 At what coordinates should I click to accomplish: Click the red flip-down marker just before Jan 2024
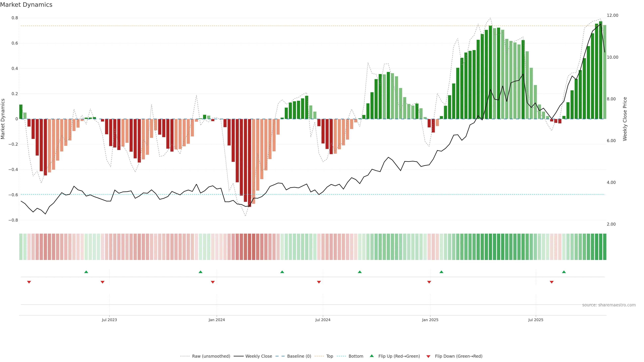pyautogui.click(x=213, y=282)
